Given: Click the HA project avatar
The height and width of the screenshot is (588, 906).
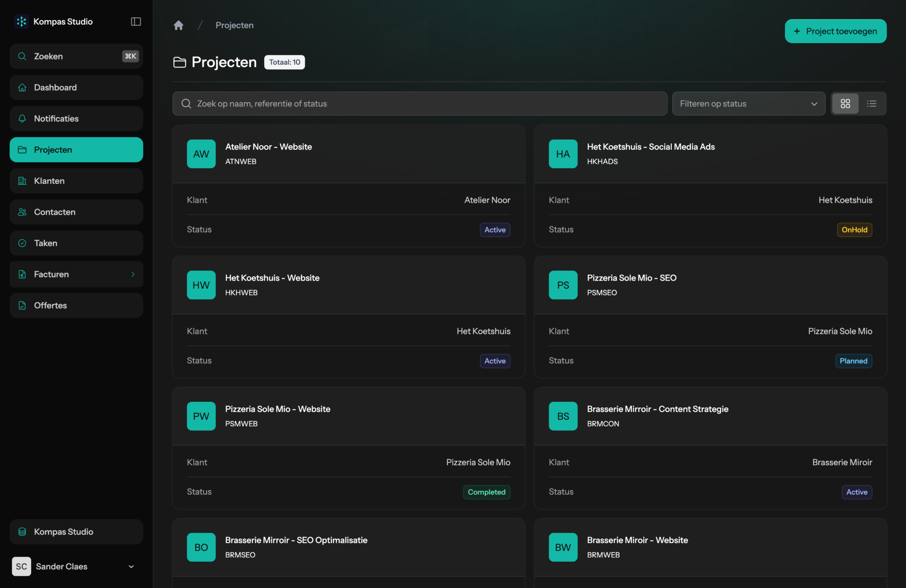Looking at the screenshot, I should (x=563, y=154).
